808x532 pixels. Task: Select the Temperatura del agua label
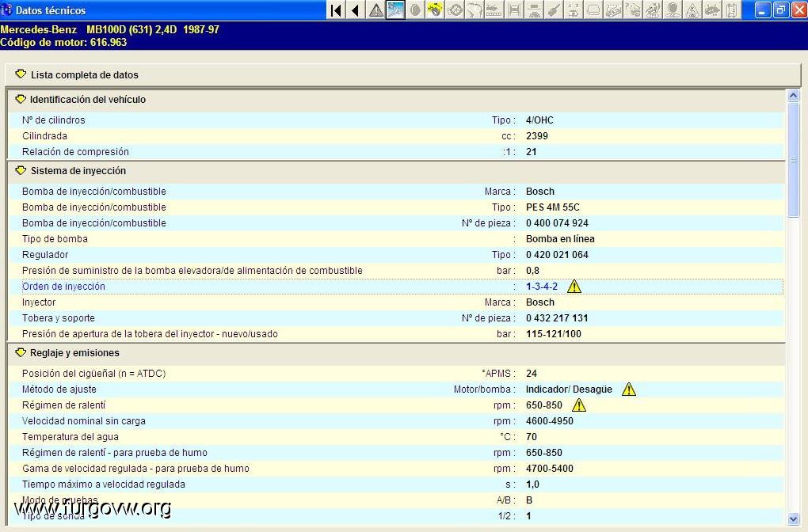coord(70,437)
